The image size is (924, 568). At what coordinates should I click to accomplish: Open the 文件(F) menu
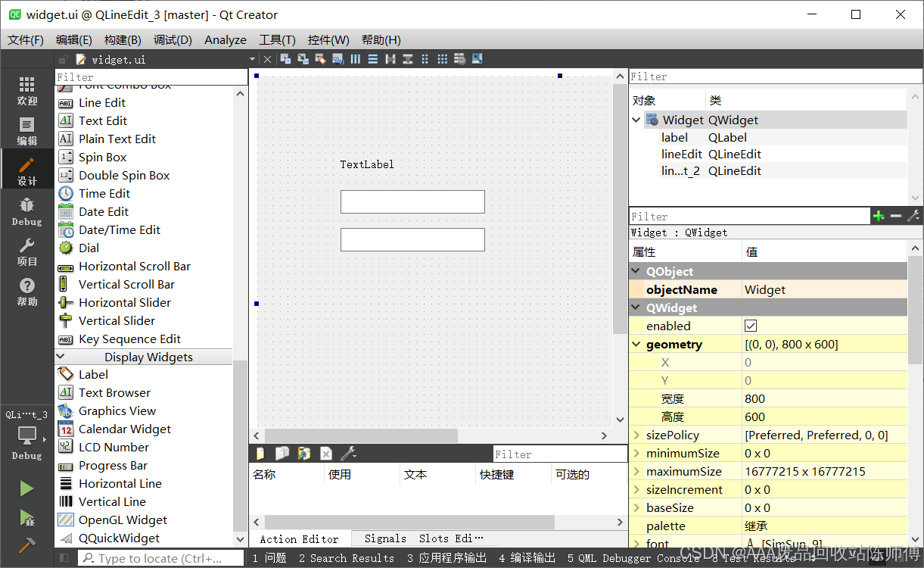26,39
